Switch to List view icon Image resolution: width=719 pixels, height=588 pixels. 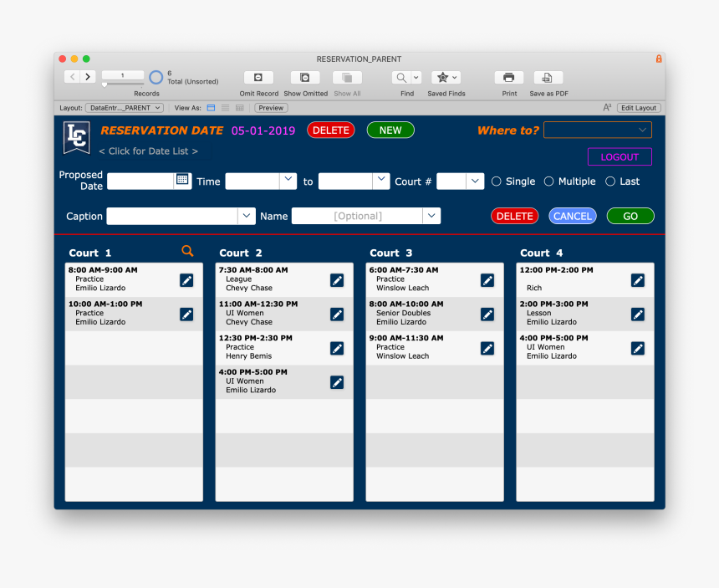tap(225, 108)
